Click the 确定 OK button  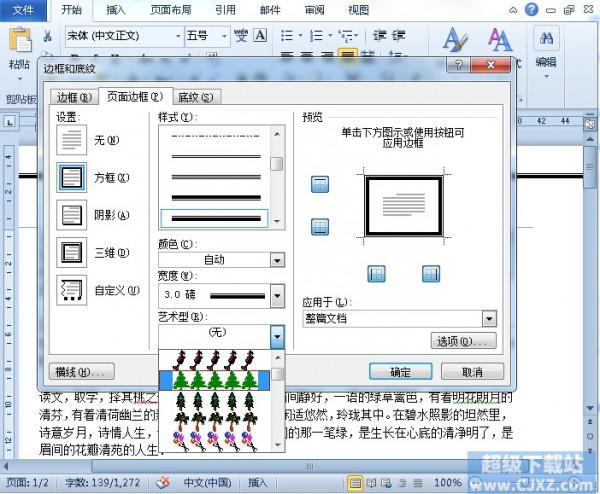click(401, 371)
